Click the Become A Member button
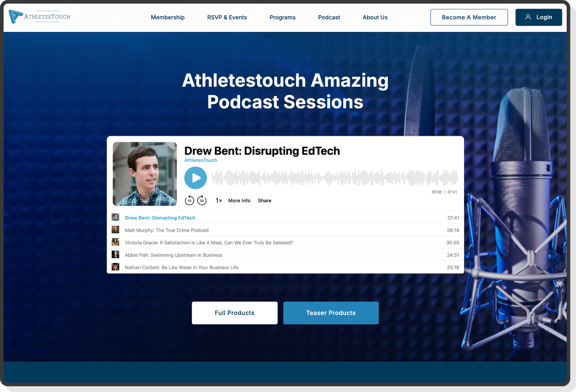The height and width of the screenshot is (392, 576). [469, 17]
